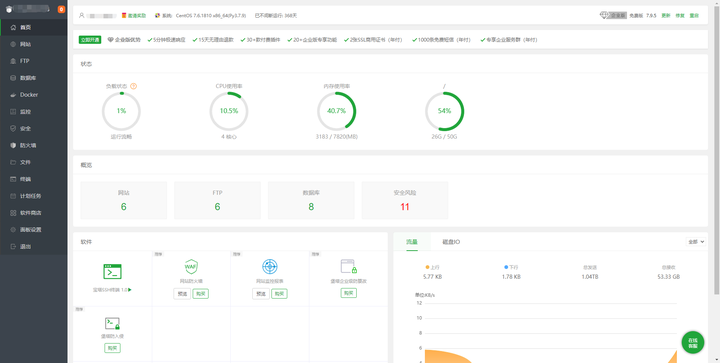
Task: Click the 26G / 50G disk text
Action: 444,137
